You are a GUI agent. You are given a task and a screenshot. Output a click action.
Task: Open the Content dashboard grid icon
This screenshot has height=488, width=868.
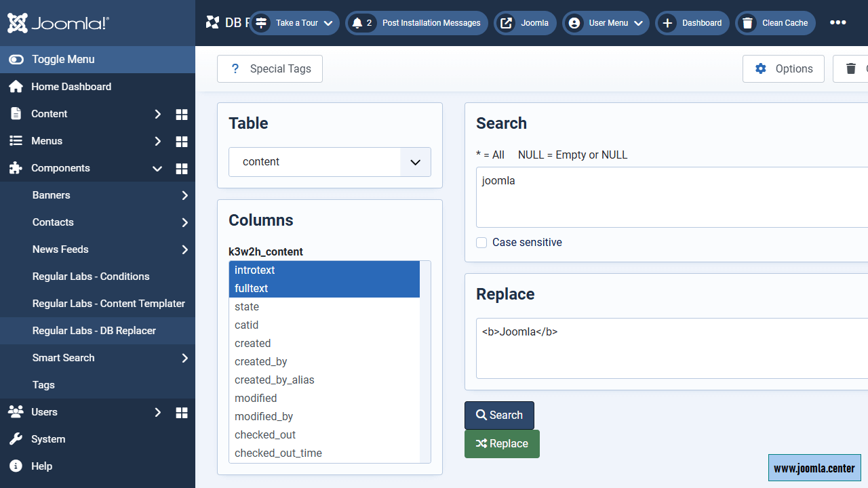click(x=182, y=115)
